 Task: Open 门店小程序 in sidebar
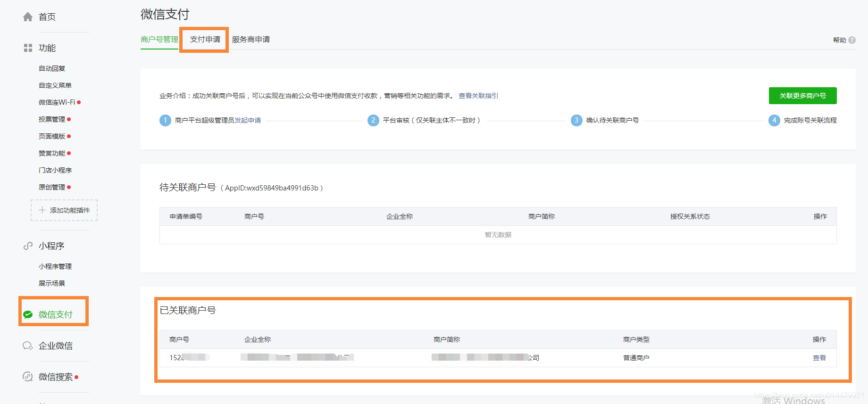tap(55, 170)
